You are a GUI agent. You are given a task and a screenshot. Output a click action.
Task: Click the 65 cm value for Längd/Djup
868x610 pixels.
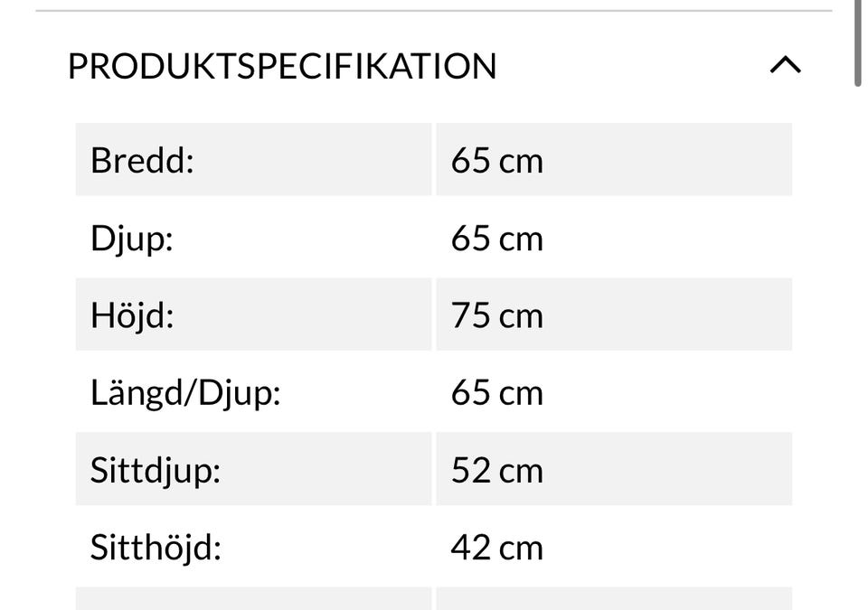496,393
